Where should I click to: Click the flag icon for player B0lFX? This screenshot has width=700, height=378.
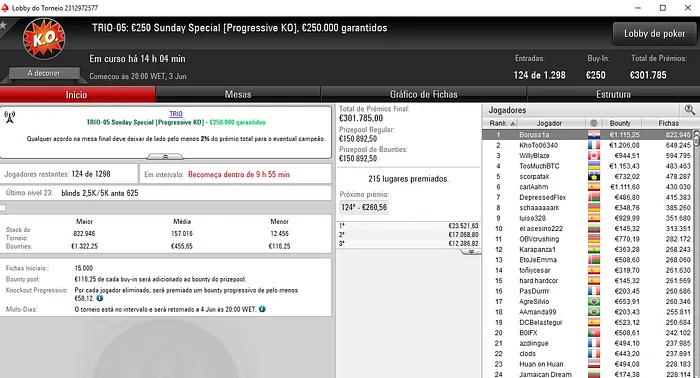594,333
